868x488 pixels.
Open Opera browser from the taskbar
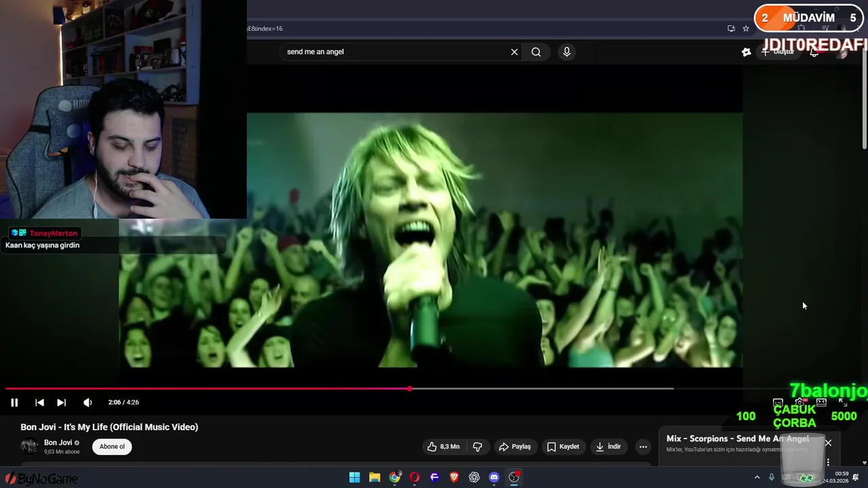(414, 477)
